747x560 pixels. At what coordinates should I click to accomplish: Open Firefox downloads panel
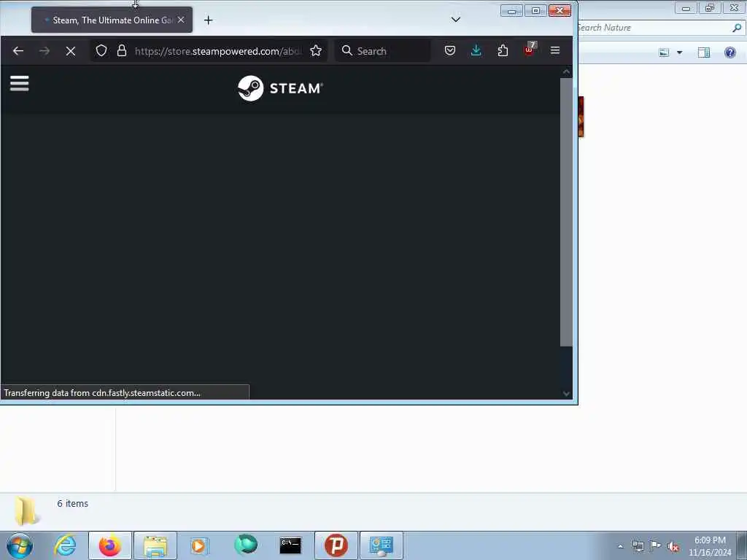476,50
